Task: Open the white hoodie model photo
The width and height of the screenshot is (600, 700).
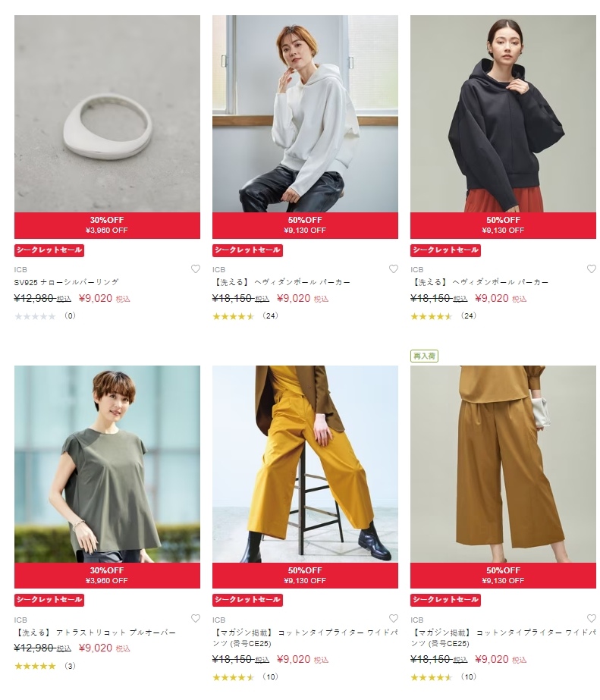Action: click(305, 114)
